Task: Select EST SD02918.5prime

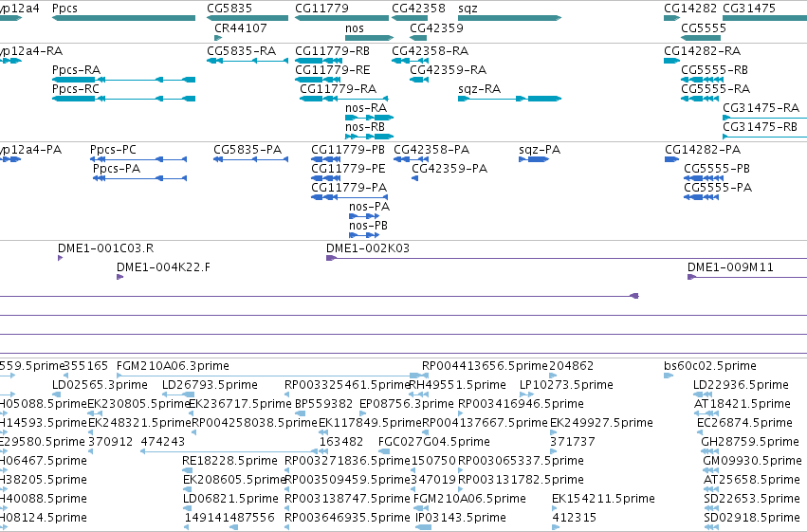Action: point(752,518)
